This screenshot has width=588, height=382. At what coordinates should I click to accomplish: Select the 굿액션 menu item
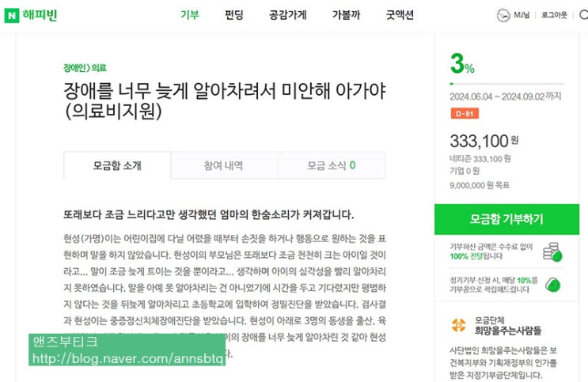[x=400, y=15]
